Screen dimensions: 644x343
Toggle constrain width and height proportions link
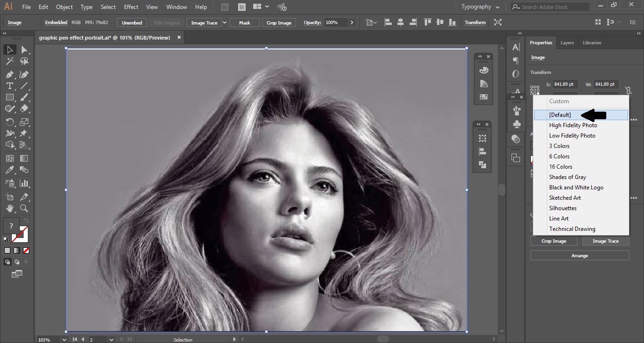pos(628,90)
